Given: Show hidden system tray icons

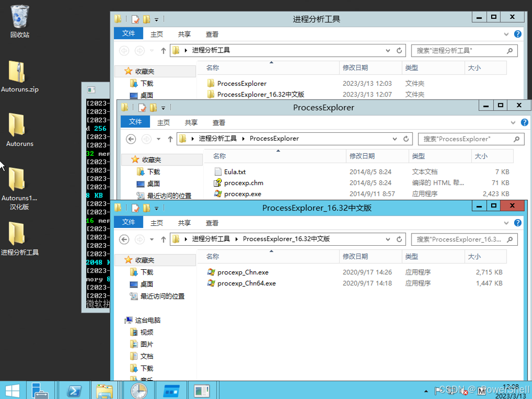Looking at the screenshot, I should (x=426, y=391).
